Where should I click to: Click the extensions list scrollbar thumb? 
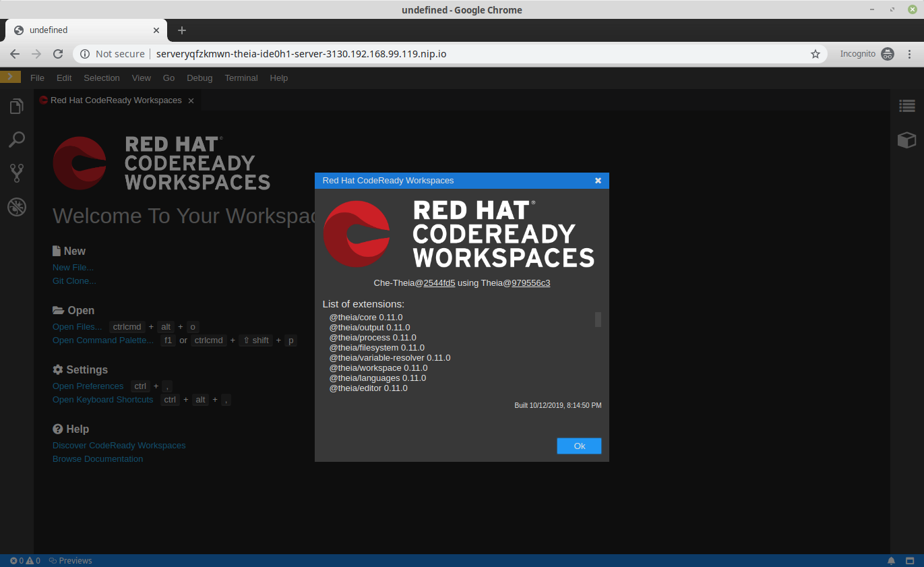click(598, 320)
